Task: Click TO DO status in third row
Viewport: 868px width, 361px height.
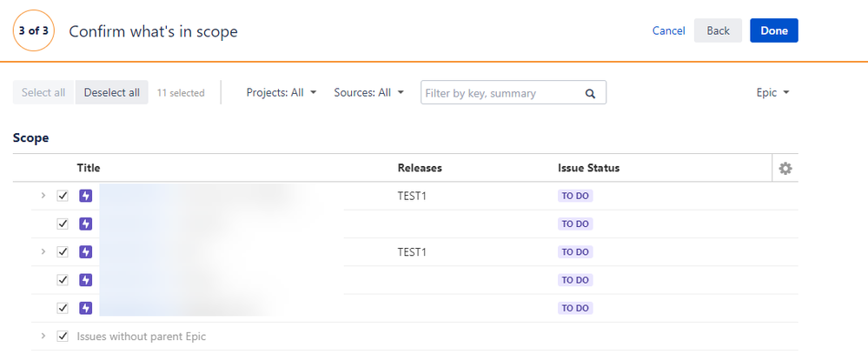Action: pyautogui.click(x=575, y=251)
